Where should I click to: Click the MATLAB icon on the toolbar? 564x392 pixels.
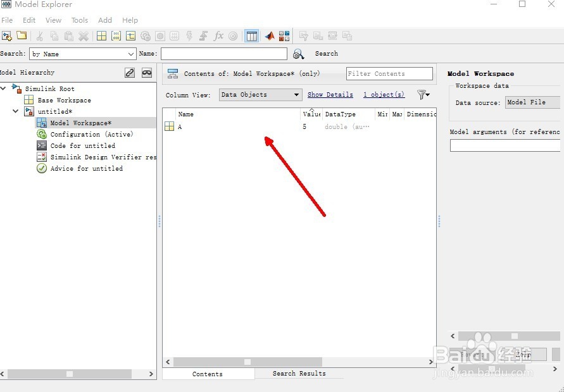point(269,36)
